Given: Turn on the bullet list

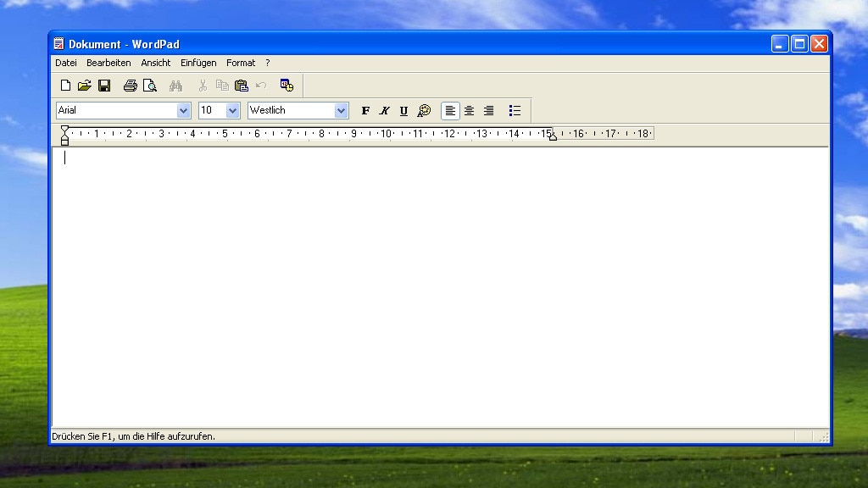Looking at the screenshot, I should pyautogui.click(x=515, y=110).
